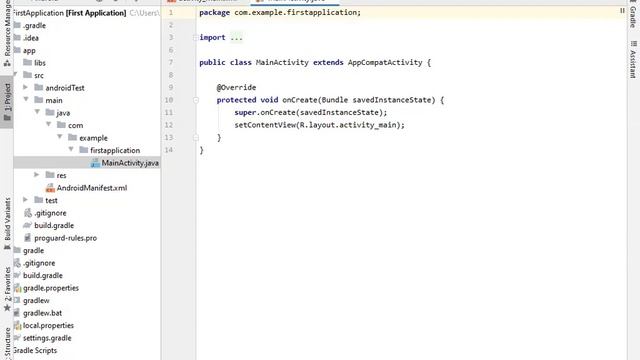
Task: Fold the onCreate method at line 10
Action: click(196, 100)
